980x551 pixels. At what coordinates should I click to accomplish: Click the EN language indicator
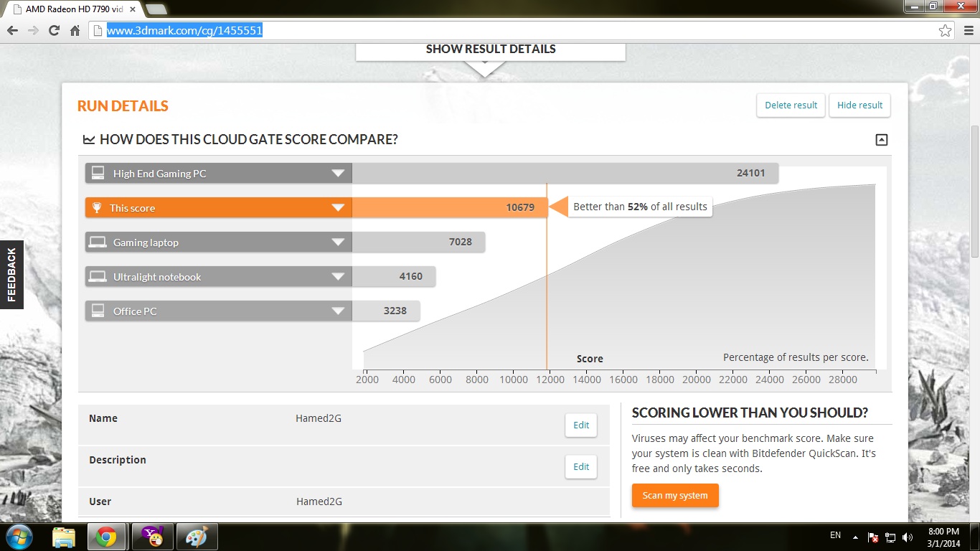pos(835,535)
